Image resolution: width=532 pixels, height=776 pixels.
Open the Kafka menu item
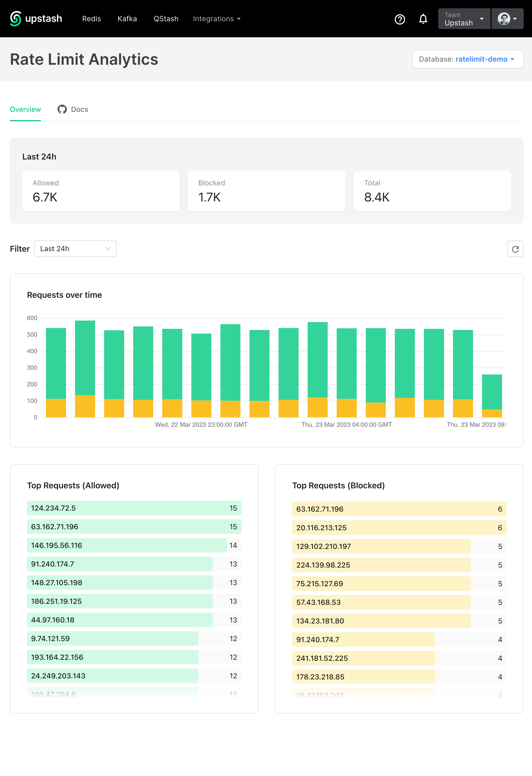[x=127, y=19]
